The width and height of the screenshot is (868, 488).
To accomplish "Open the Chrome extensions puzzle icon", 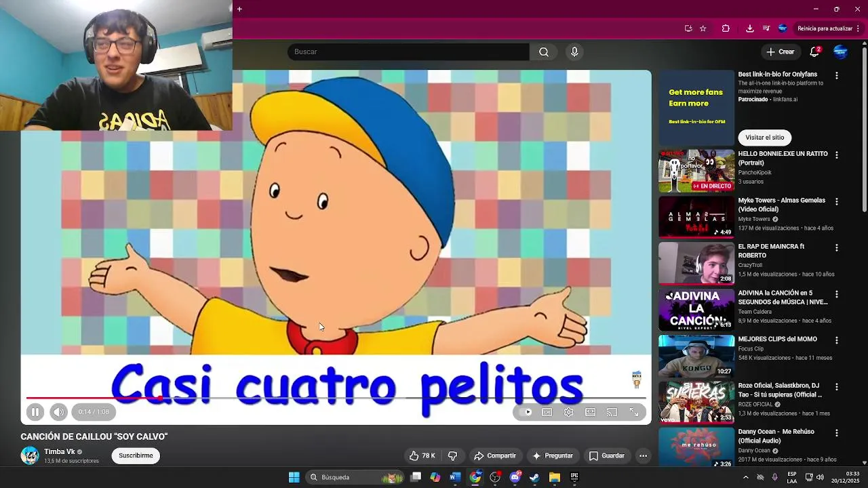I will 726,28.
